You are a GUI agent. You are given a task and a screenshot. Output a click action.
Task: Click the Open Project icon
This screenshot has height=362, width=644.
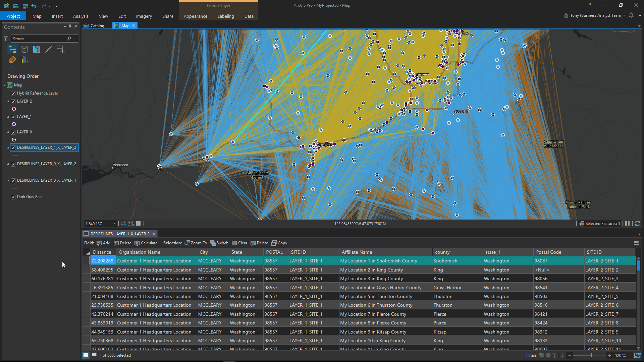point(16,6)
